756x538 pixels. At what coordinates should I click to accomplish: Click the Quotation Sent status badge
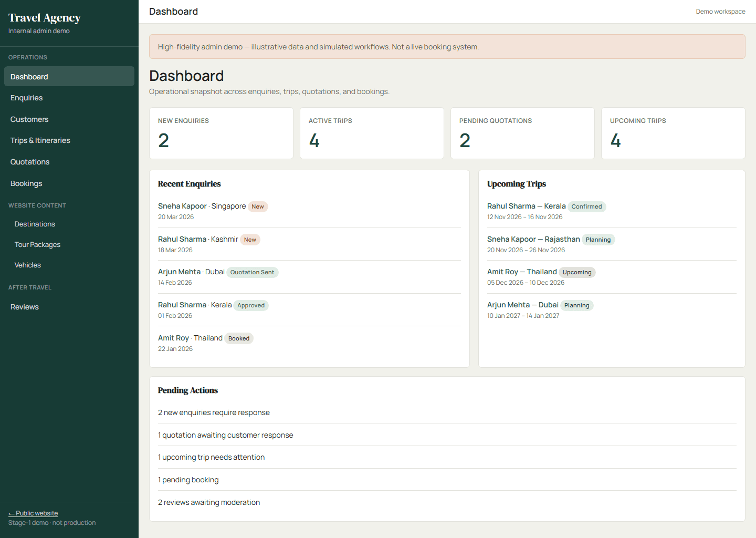click(253, 272)
